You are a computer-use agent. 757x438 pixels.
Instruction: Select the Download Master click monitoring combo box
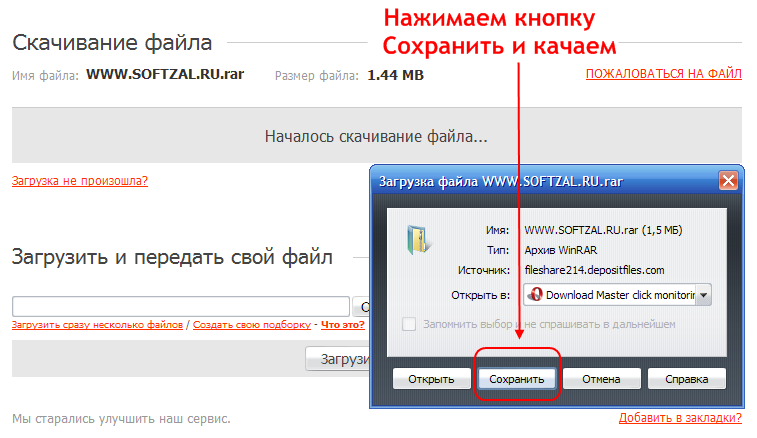click(x=617, y=295)
